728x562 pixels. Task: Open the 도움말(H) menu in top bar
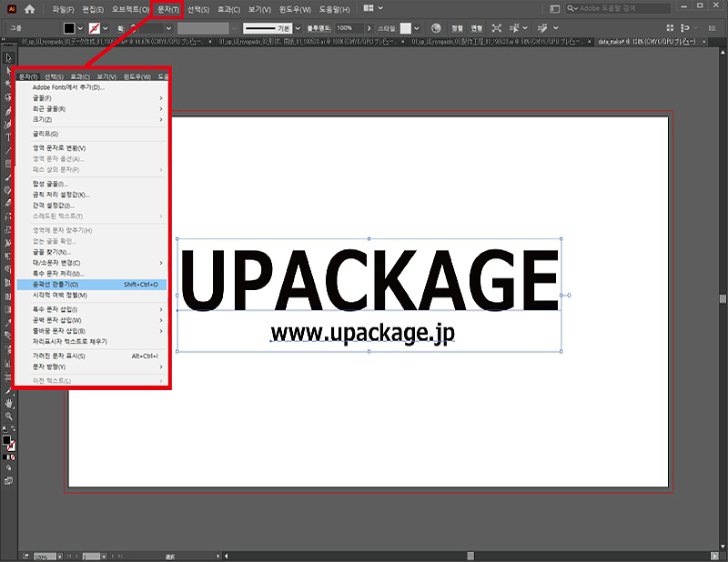334,9
